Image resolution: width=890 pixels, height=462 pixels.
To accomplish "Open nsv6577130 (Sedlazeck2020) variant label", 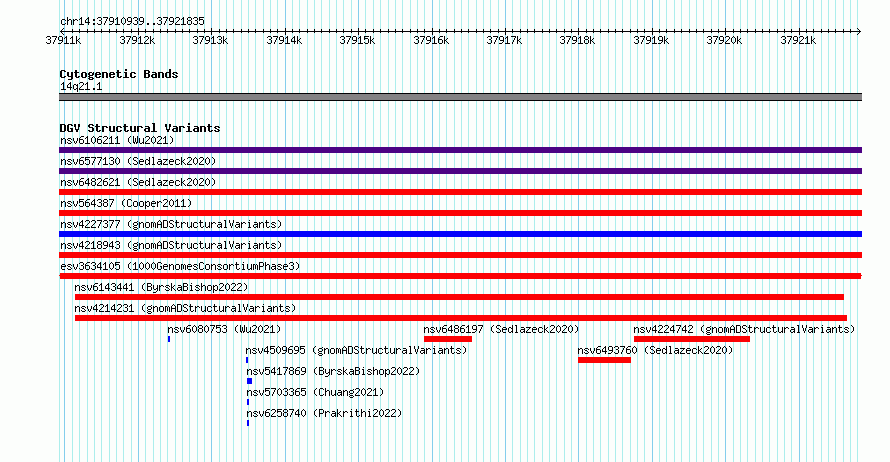I will (x=138, y=161).
